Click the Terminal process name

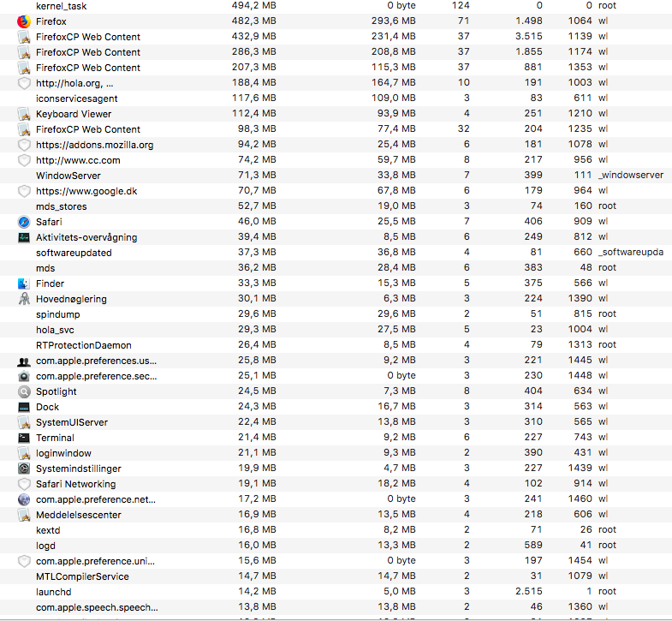[55, 438]
